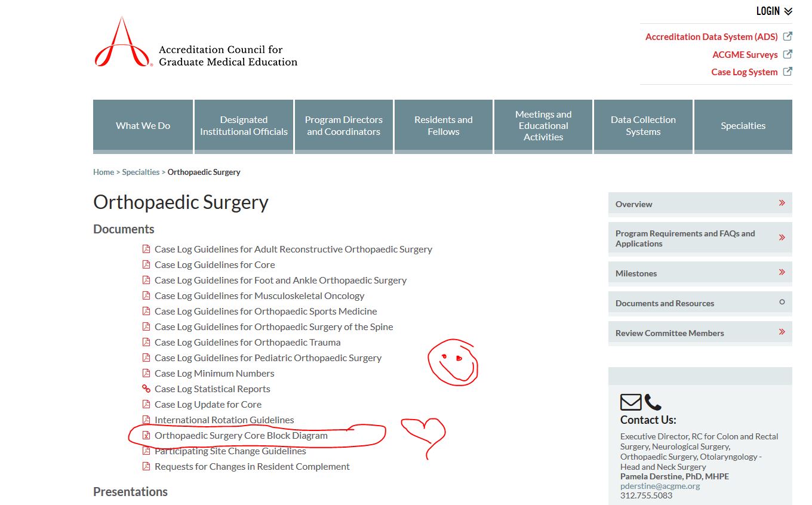Click Excel icon for Core Block Diagram
Screen dimensions: 812x505
click(146, 435)
